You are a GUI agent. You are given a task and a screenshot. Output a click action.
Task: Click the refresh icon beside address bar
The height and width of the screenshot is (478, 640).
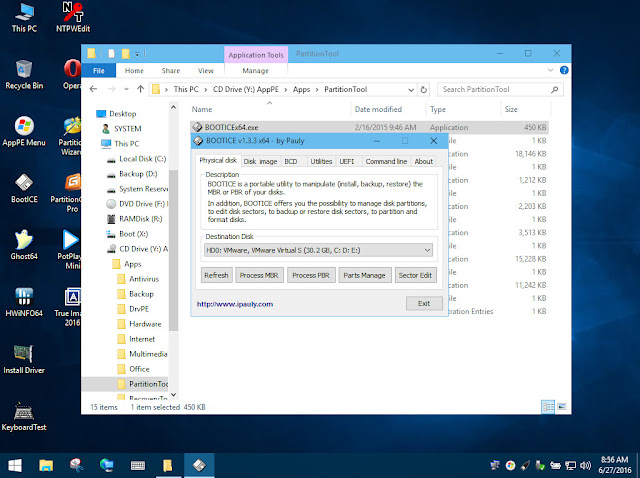[x=424, y=89]
